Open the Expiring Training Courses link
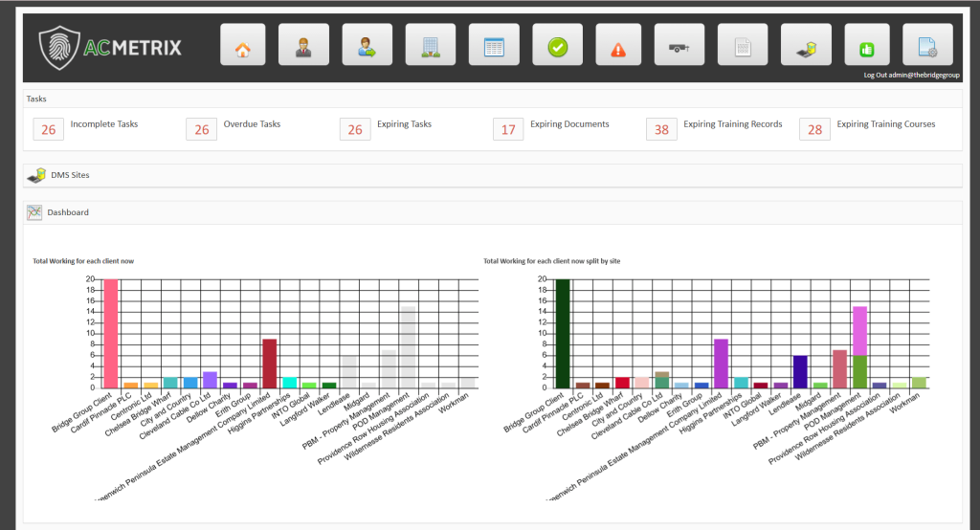Viewport: 980px width, 530px height. pos(885,124)
